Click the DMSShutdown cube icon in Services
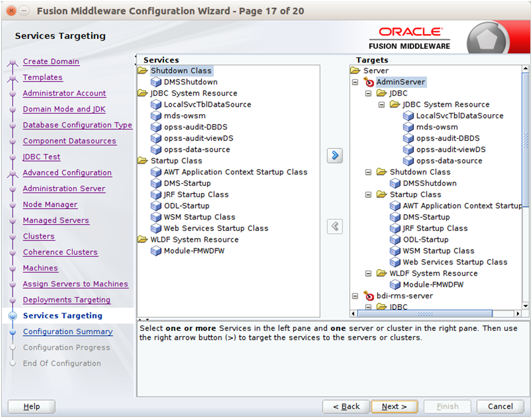Viewport: 532px width, 418px height. (156, 82)
